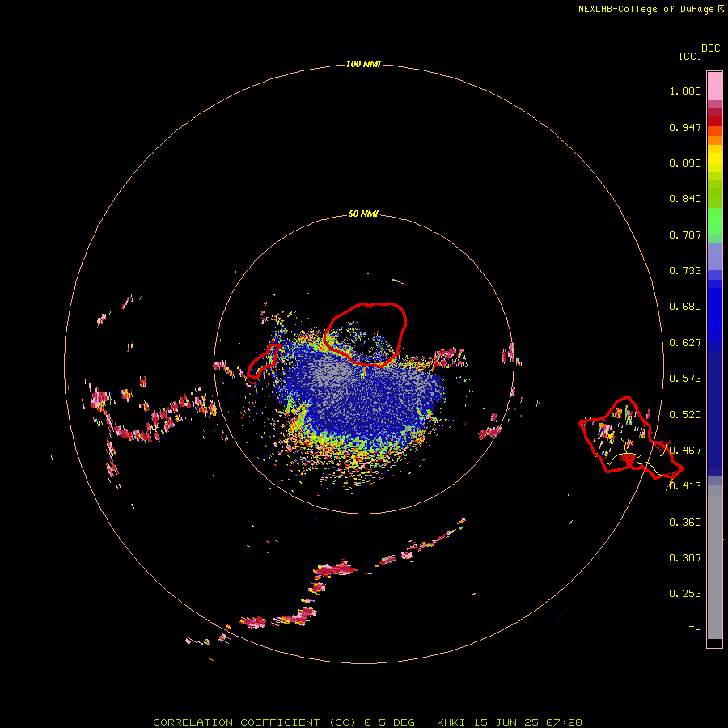Click the [CC] unit label
Viewport: 728px width, 728px height.
[691, 56]
